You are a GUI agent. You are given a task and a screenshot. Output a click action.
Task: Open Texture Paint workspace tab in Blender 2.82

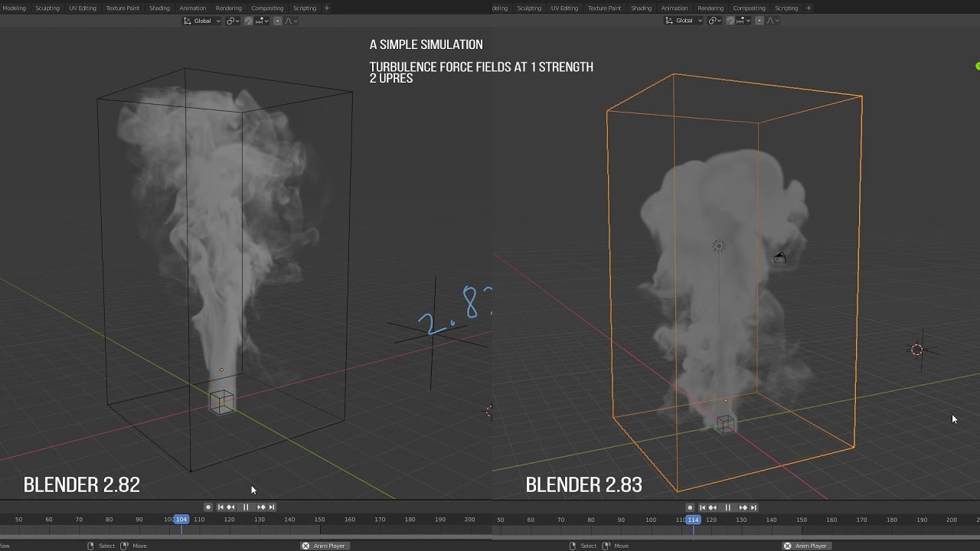click(x=123, y=8)
